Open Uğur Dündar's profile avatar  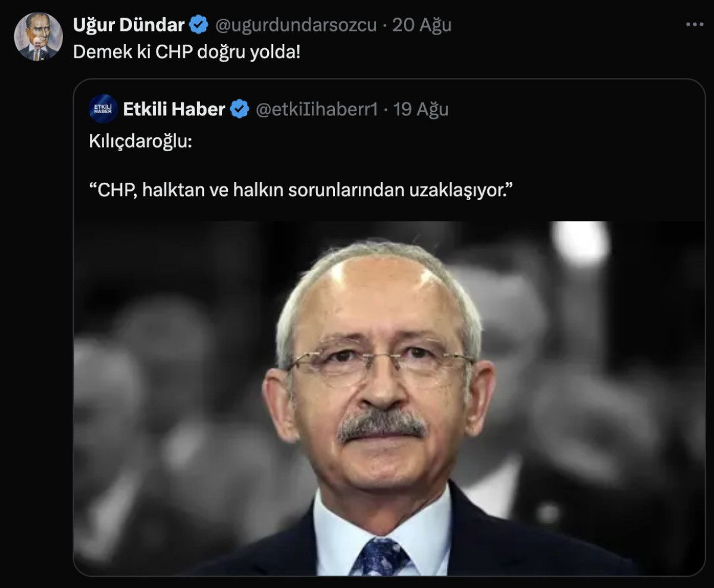(x=38, y=37)
